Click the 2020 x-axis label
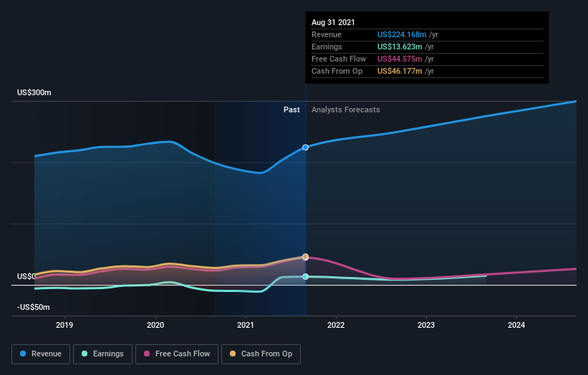 coord(155,325)
